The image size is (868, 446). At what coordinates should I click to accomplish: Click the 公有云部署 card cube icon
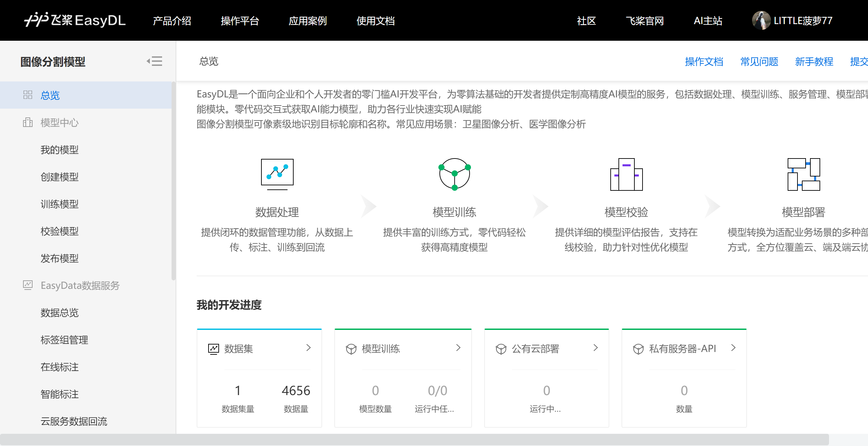click(501, 349)
